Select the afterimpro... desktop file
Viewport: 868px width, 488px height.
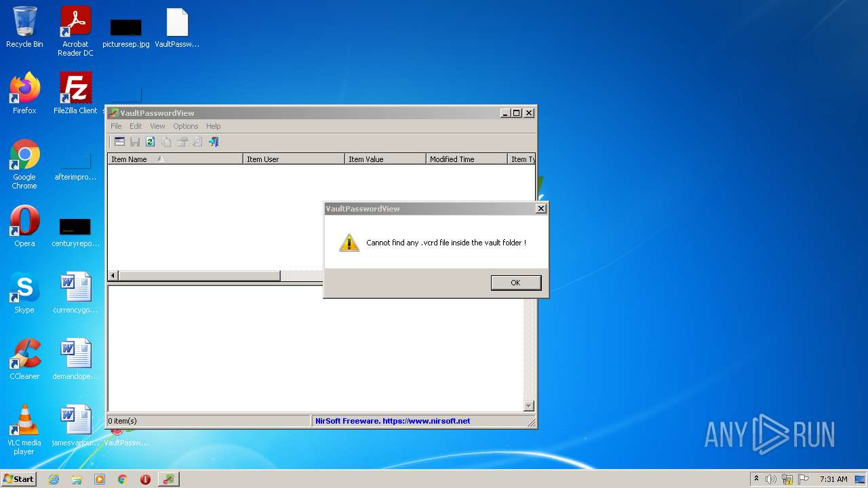(x=75, y=167)
